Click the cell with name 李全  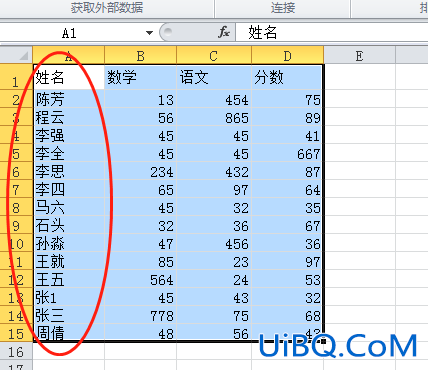pos(69,153)
